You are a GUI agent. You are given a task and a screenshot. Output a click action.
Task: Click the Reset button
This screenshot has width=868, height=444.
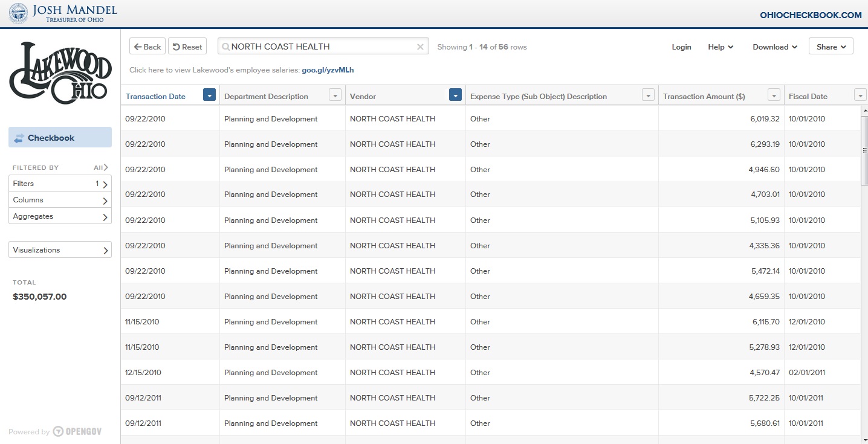tap(187, 47)
